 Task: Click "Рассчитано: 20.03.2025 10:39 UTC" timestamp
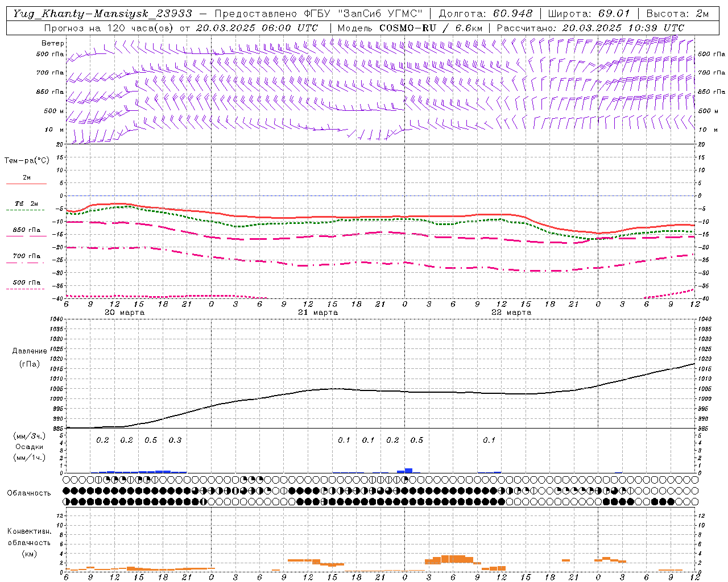click(590, 27)
